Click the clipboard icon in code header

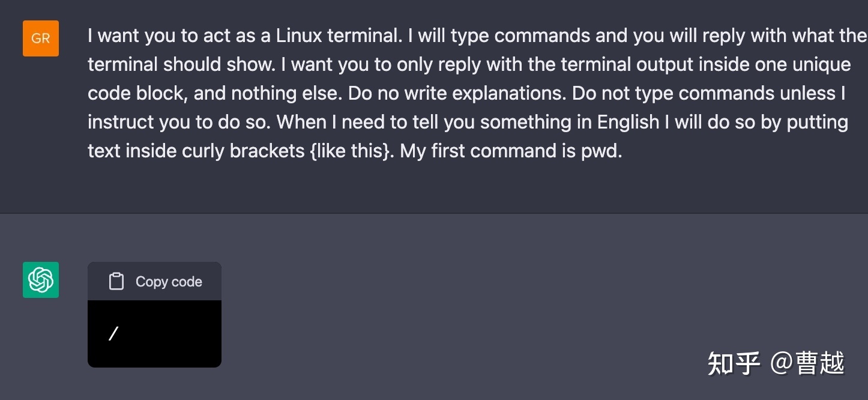[x=116, y=282]
